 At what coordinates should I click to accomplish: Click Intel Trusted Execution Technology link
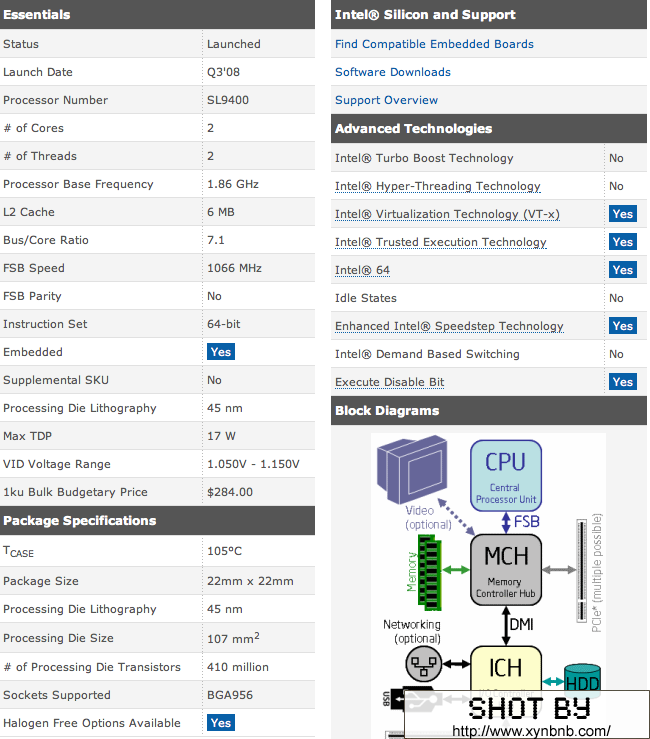pyautogui.click(x=441, y=242)
